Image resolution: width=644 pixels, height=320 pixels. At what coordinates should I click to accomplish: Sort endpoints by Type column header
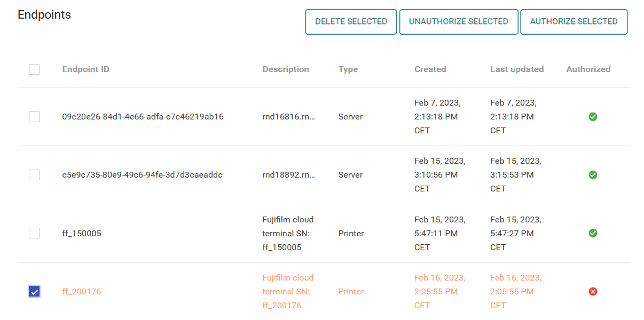tap(348, 69)
